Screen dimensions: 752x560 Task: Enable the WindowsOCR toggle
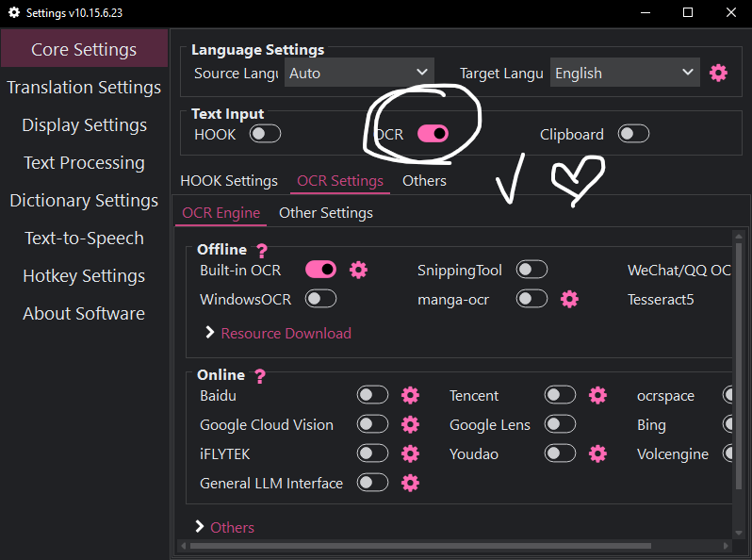click(x=320, y=299)
